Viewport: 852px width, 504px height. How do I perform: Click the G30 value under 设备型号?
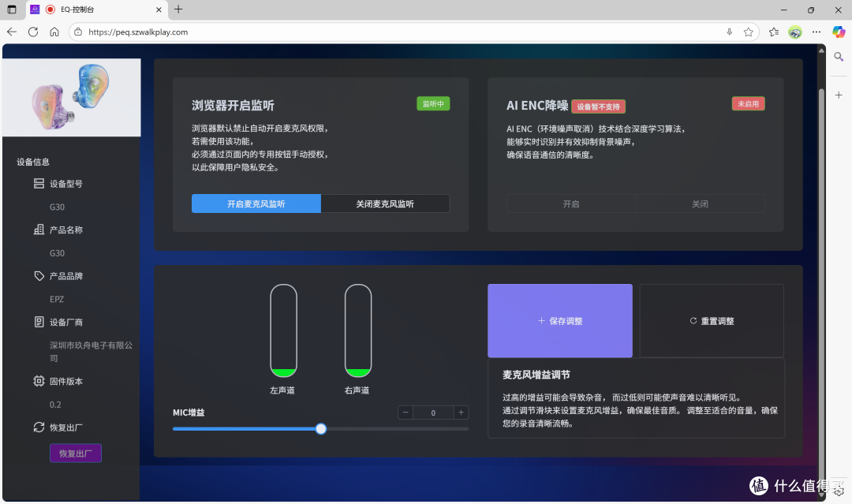click(x=57, y=207)
